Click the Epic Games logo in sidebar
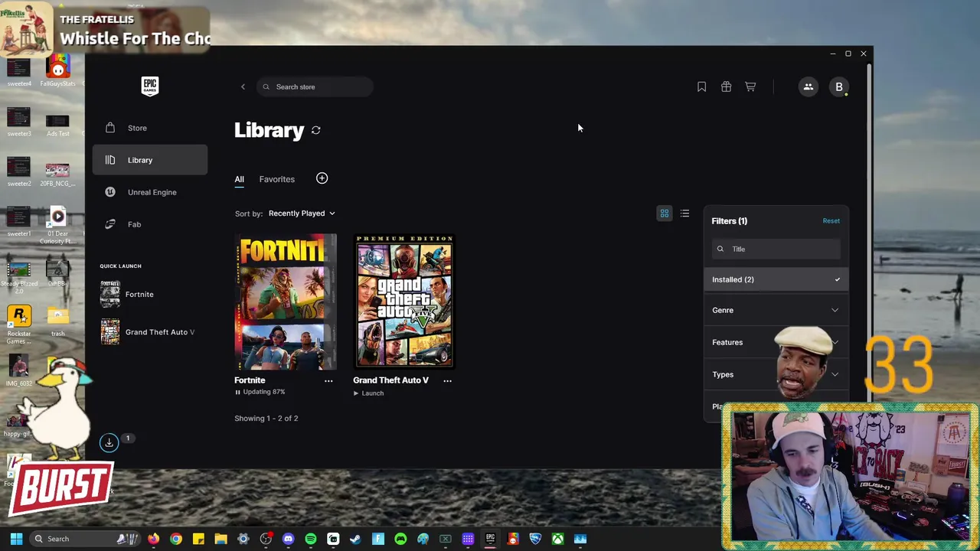The width and height of the screenshot is (980, 551). (150, 86)
